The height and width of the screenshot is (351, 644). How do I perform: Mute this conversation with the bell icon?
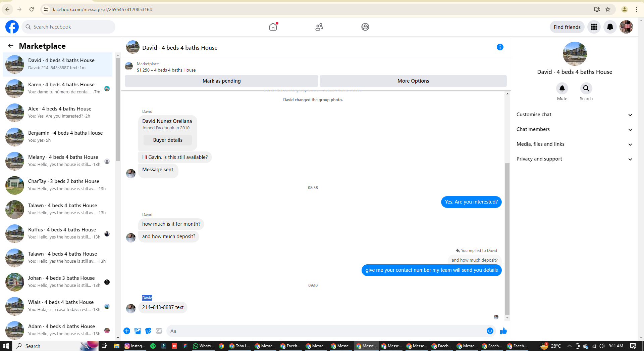coord(562,88)
